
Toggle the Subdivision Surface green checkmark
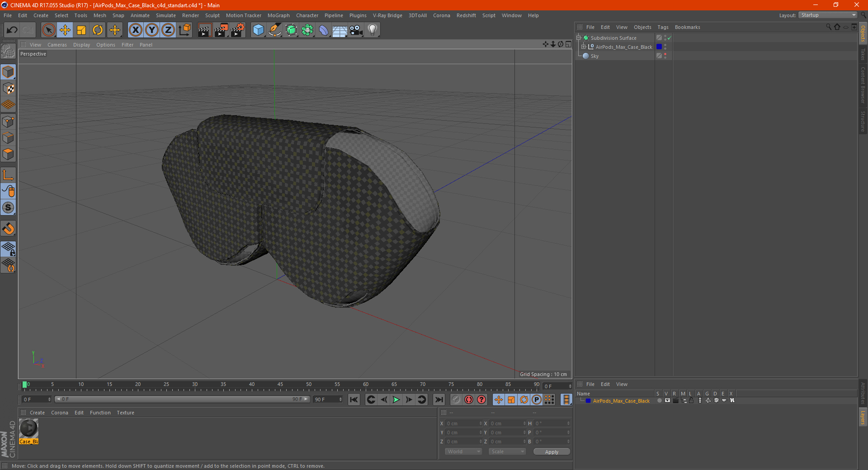pyautogui.click(x=670, y=38)
